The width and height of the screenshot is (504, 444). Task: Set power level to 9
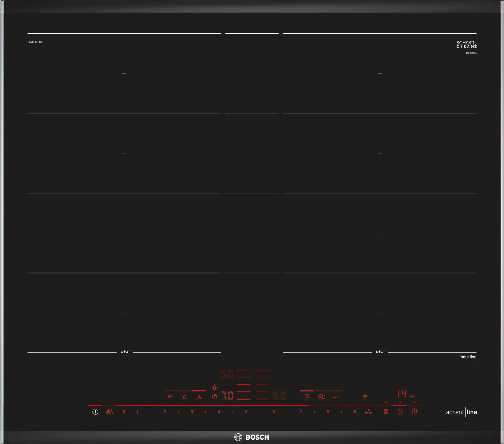point(355,412)
